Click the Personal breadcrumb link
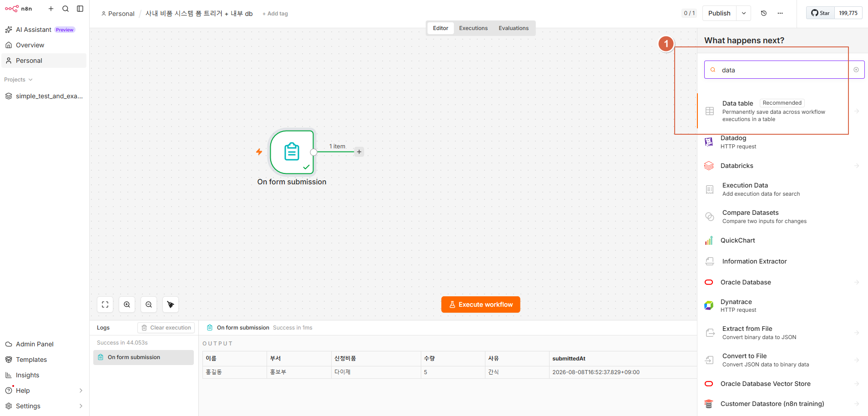The width and height of the screenshot is (868, 416). click(x=118, y=14)
